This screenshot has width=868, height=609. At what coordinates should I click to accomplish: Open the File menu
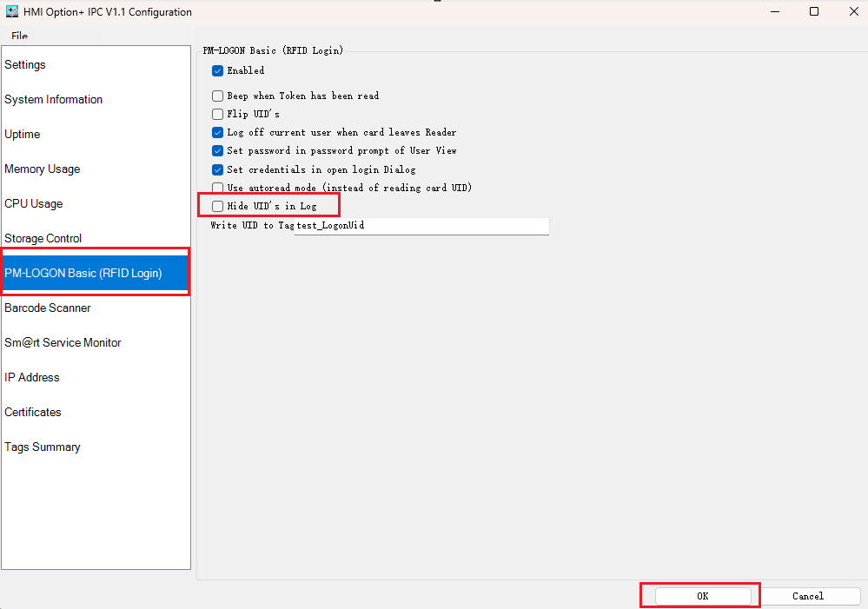pos(19,36)
